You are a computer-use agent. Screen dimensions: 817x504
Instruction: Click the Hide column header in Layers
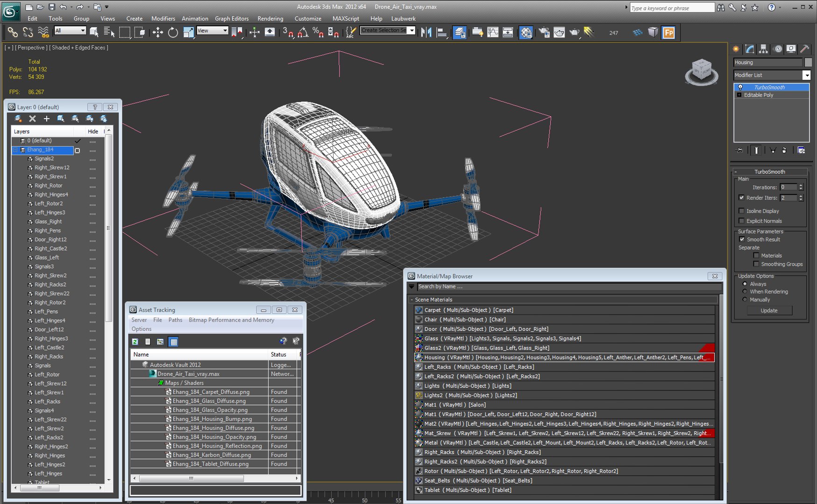pyautogui.click(x=93, y=132)
